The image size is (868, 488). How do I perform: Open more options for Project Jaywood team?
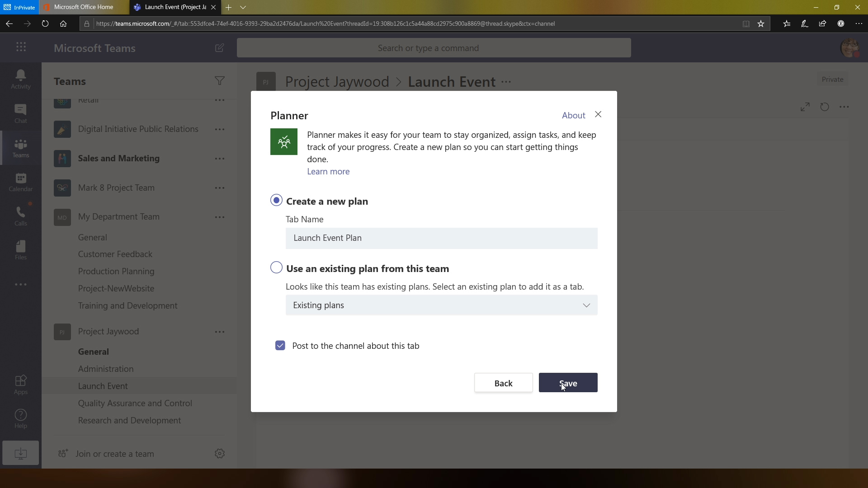220,332
